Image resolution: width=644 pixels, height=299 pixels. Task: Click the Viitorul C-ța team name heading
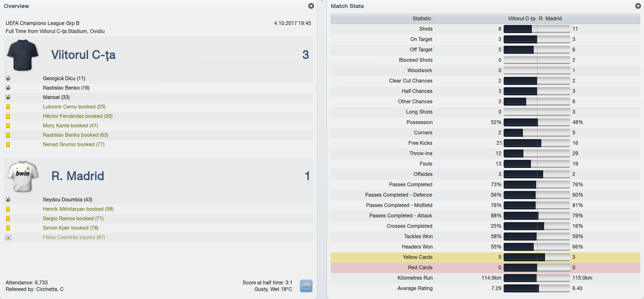[83, 55]
